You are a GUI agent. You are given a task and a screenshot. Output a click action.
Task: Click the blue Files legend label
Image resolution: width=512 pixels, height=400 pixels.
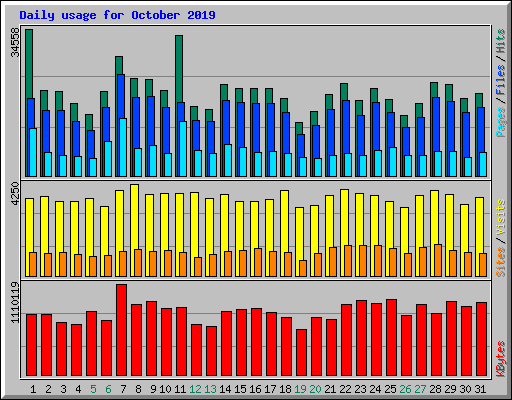[501, 80]
